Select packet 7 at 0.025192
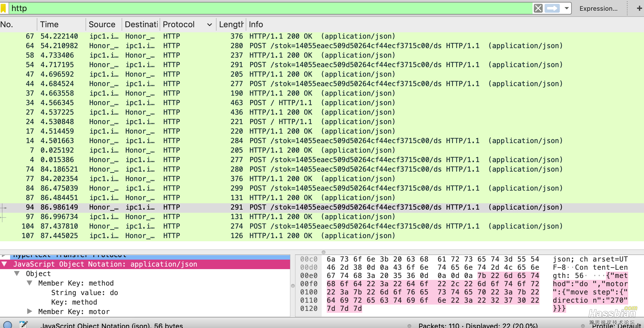 tap(322, 150)
